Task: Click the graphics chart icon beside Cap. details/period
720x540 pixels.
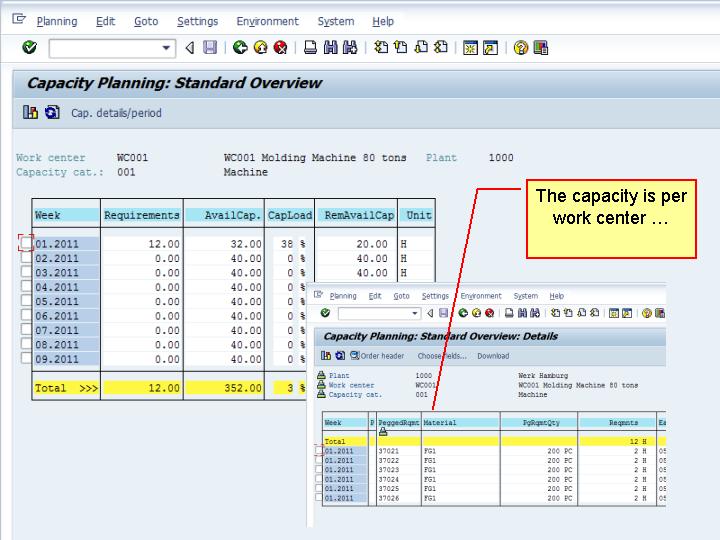Action: (30, 112)
